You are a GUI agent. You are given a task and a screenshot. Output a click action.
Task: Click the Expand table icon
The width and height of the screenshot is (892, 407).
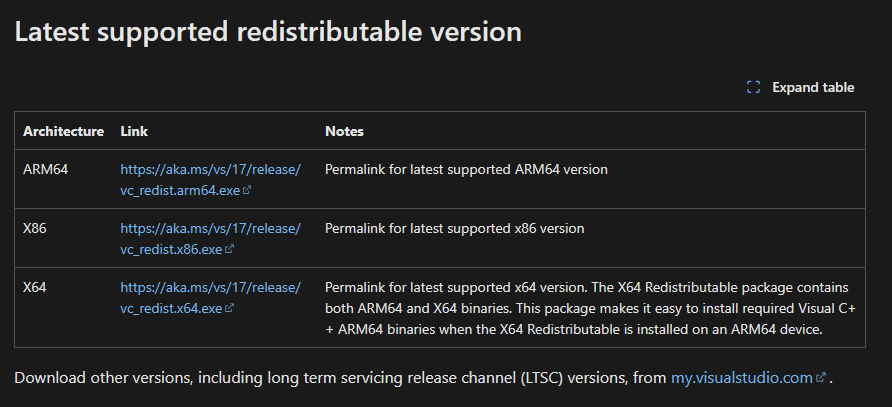tap(754, 88)
